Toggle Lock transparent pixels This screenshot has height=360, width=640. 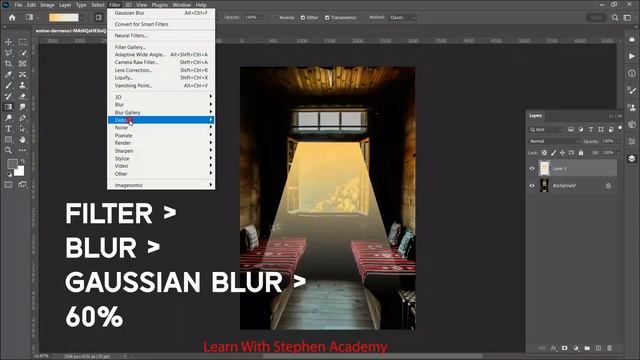[x=544, y=153]
